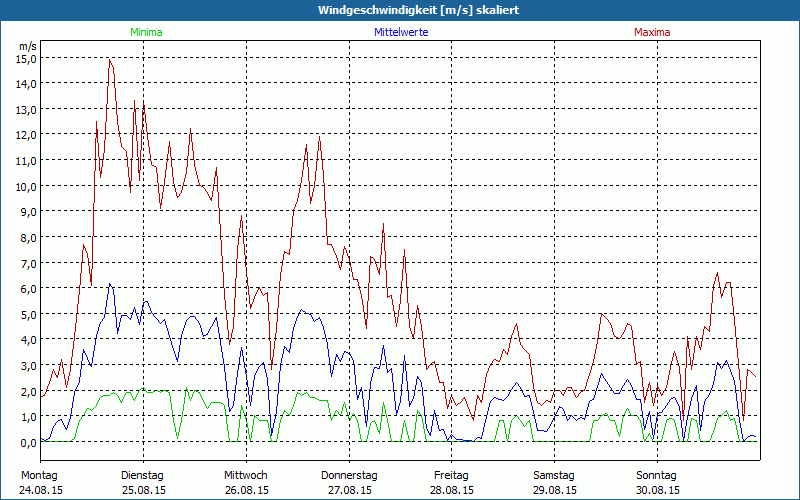The height and width of the screenshot is (500, 800).
Task: Click the '9,0' y-axis value
Action: pos(29,212)
